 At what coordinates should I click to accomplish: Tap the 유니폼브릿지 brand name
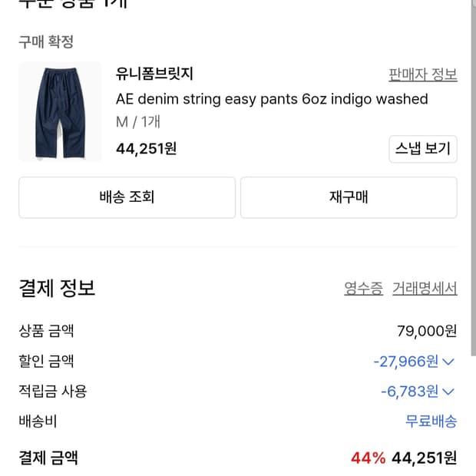154,74
